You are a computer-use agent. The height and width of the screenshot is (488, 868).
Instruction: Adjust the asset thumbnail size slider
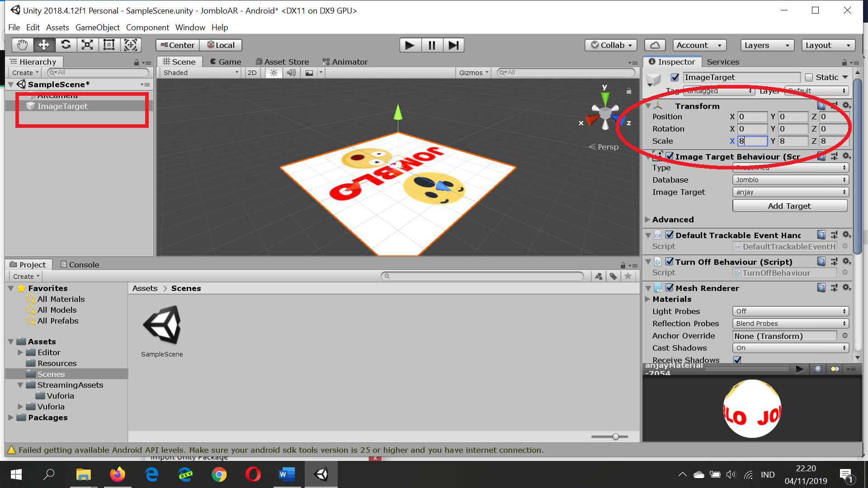pyautogui.click(x=615, y=436)
